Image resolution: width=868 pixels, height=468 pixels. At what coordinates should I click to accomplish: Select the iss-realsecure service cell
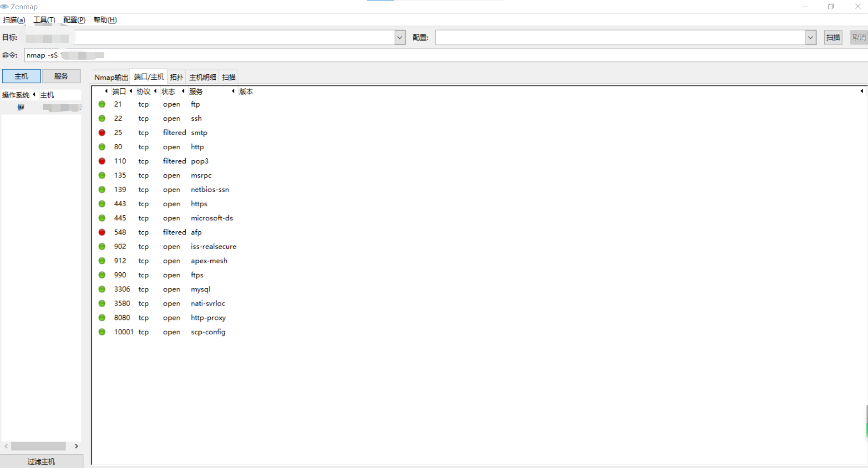point(213,246)
